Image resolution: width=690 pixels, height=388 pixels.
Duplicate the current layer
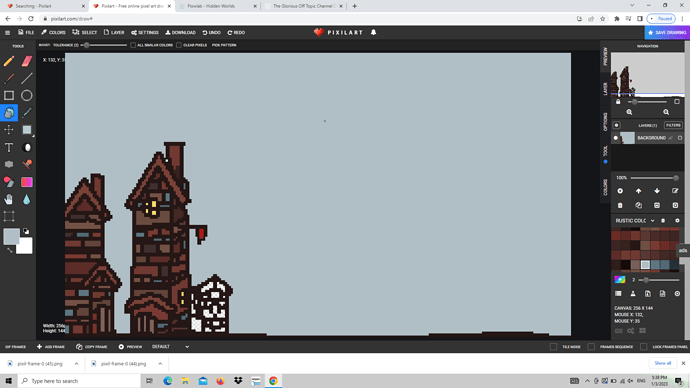click(639, 205)
